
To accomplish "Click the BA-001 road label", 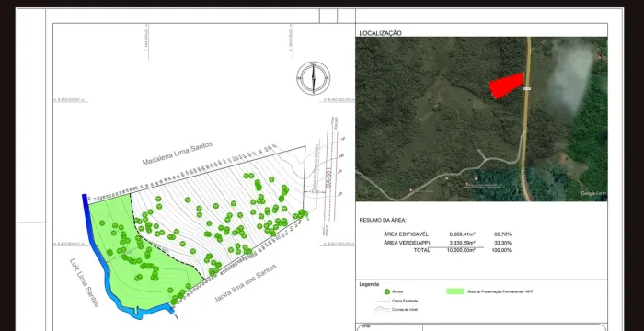I will click(x=328, y=177).
